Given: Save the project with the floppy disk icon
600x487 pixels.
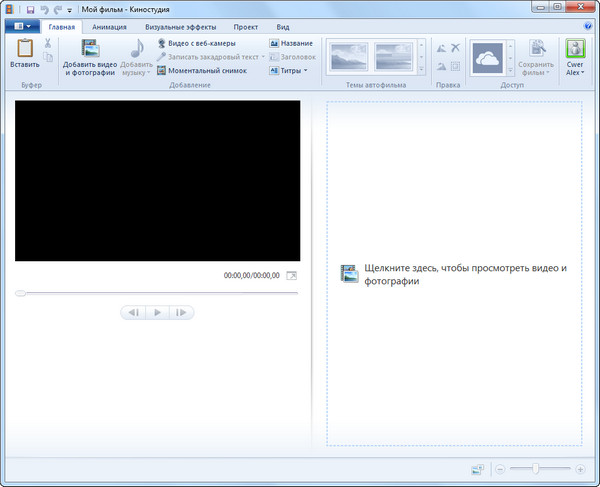Looking at the screenshot, I should (x=31, y=9).
